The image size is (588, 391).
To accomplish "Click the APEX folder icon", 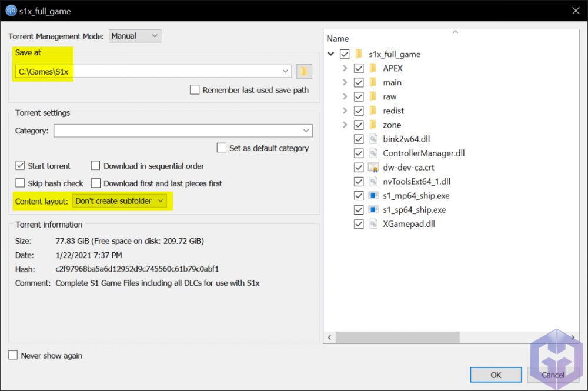I will pos(373,68).
